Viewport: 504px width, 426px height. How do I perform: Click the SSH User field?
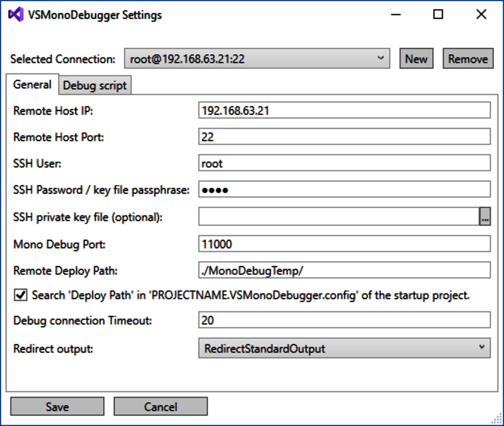pos(344,163)
